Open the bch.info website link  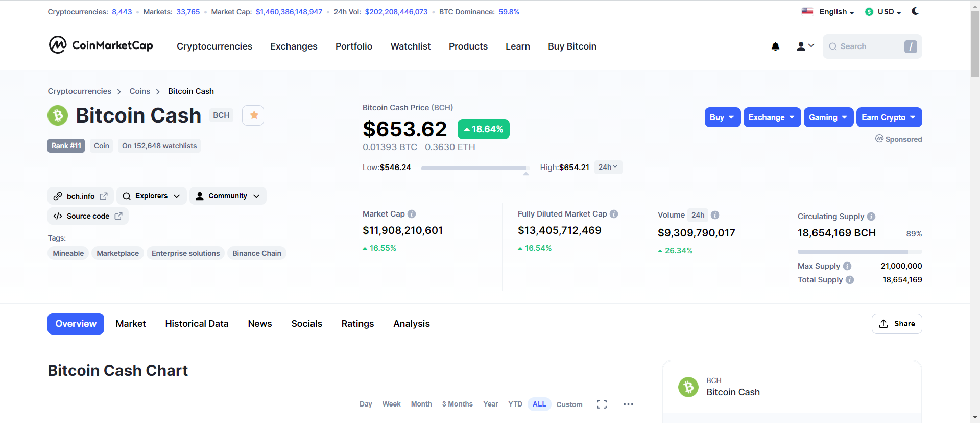coord(81,196)
